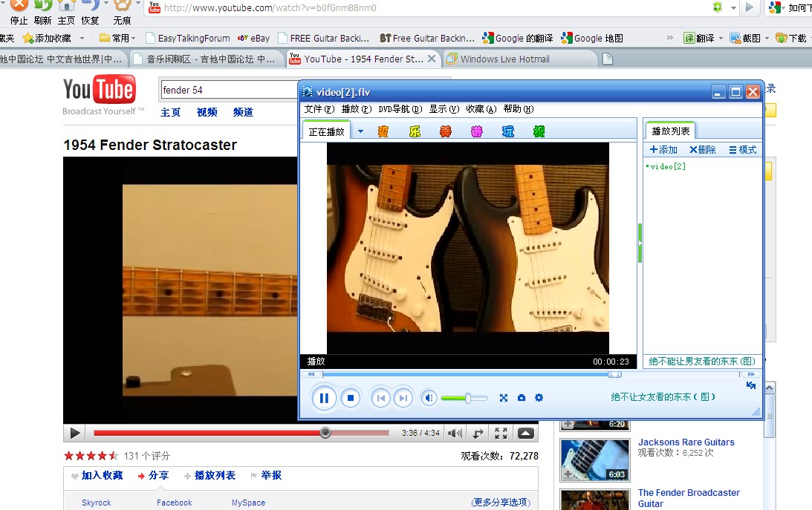
Task: Share video to MySpace
Action: [248, 503]
